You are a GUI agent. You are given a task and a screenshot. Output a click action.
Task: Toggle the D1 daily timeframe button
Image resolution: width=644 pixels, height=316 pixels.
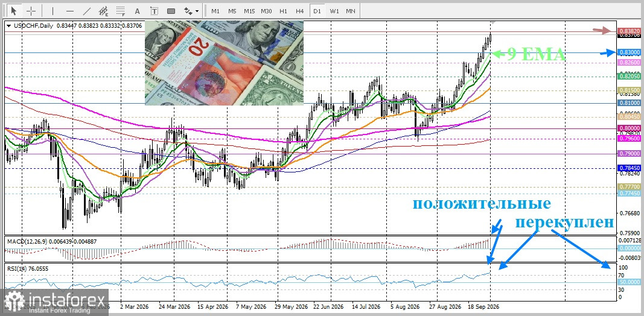pos(317,11)
